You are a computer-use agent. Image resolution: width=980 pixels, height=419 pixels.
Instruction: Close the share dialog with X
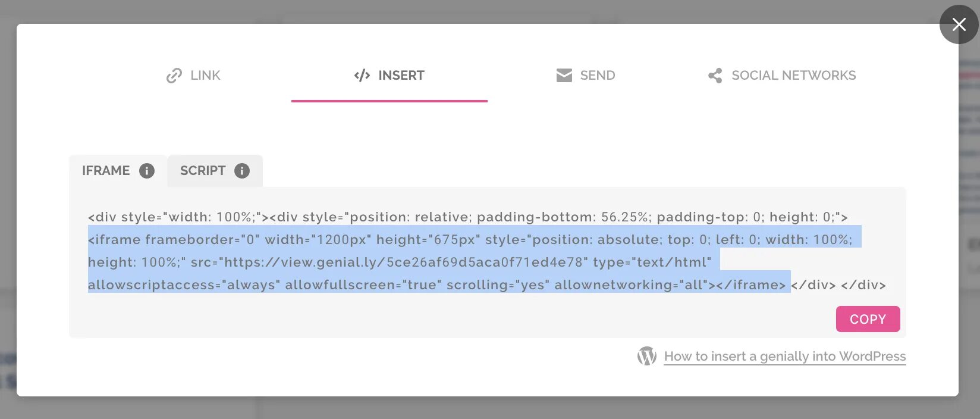(959, 24)
